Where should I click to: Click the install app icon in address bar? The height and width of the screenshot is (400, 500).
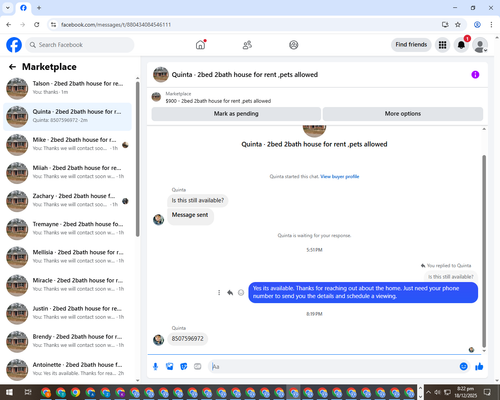tap(445, 25)
